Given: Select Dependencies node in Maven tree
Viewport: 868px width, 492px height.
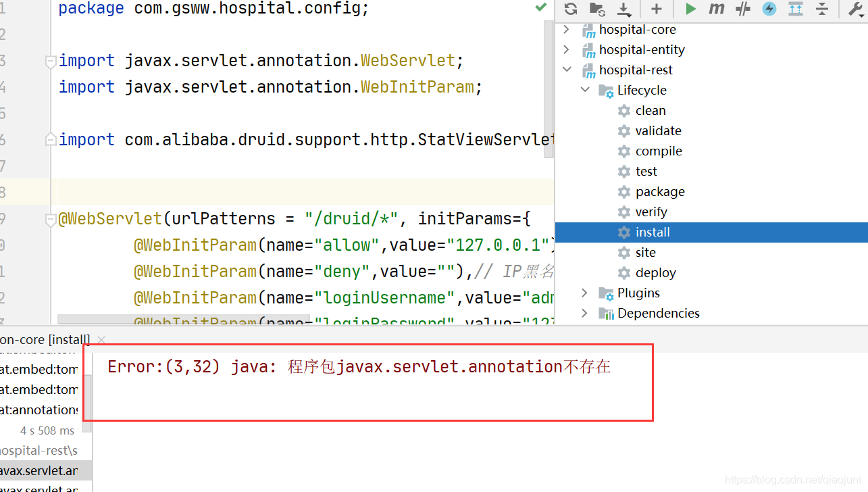Looking at the screenshot, I should tap(658, 313).
